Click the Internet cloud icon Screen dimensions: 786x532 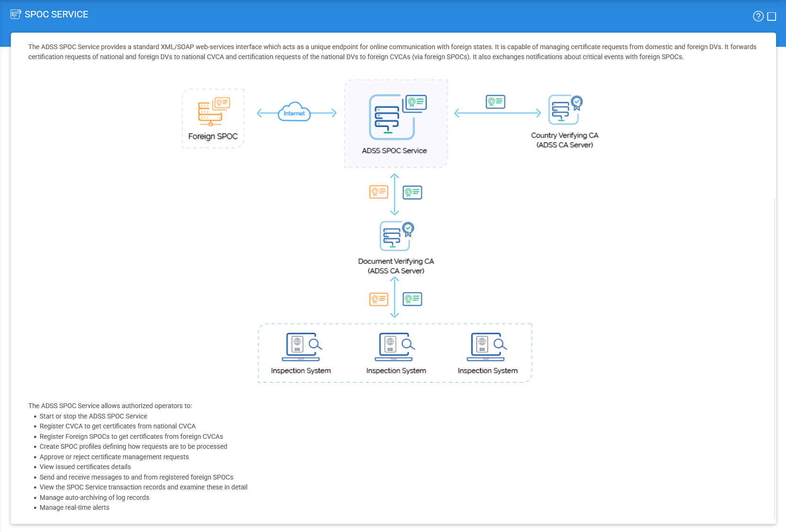294,112
